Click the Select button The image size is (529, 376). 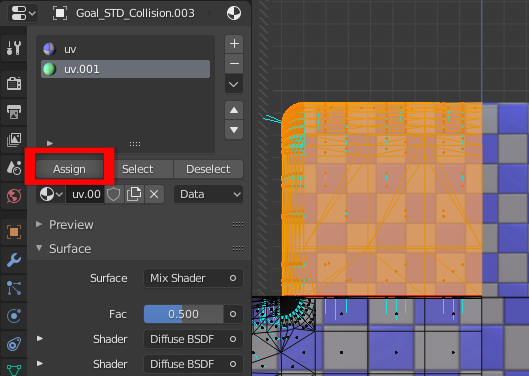pyautogui.click(x=138, y=169)
